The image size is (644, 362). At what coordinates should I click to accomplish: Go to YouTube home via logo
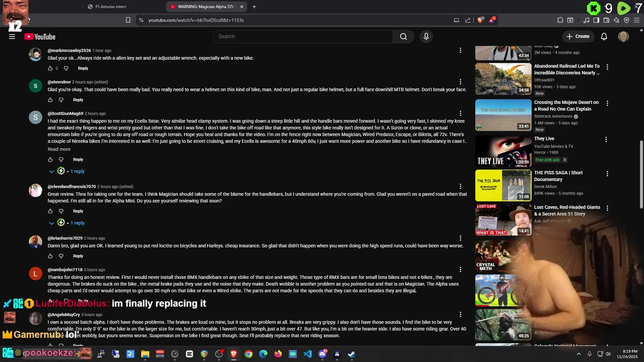click(x=40, y=37)
